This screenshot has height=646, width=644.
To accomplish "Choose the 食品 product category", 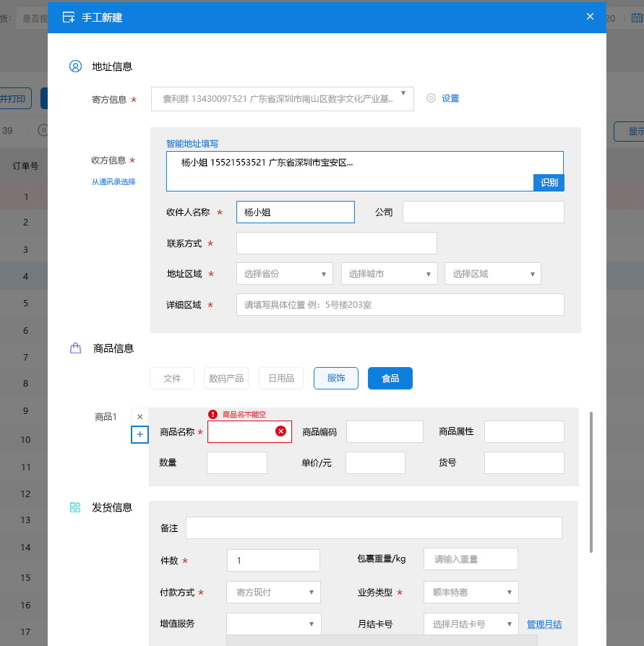I will click(390, 379).
